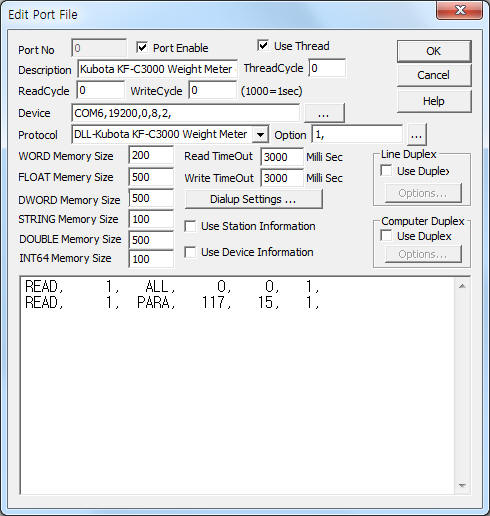Click the Line Duplex Options button
The width and height of the screenshot is (490, 516).
[x=423, y=193]
